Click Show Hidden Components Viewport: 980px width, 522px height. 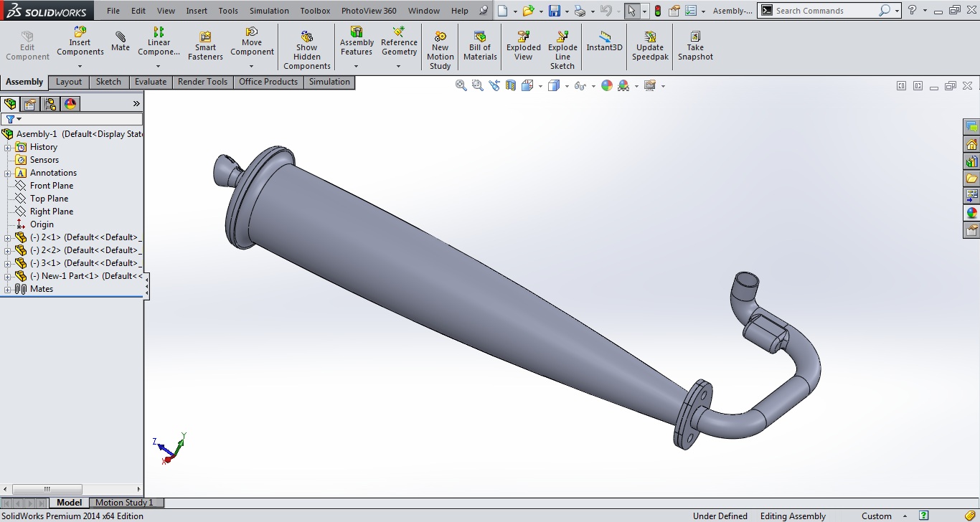306,50
